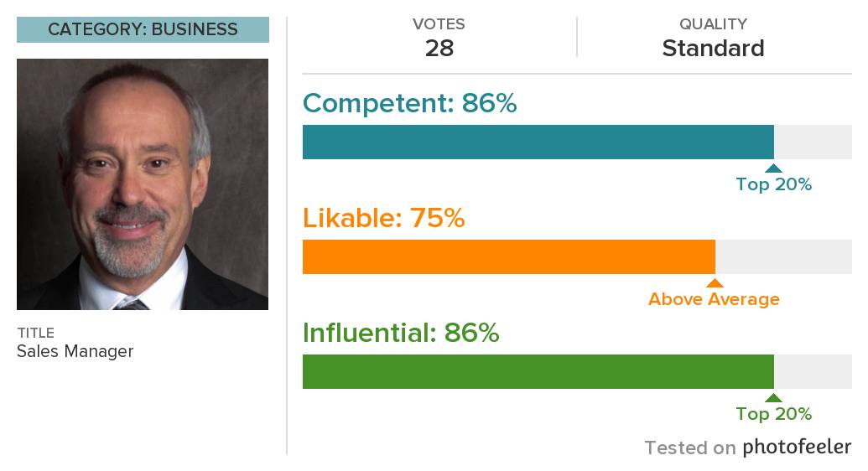Click the Votes count 28
This screenshot has height=471, width=868.
pos(439,48)
